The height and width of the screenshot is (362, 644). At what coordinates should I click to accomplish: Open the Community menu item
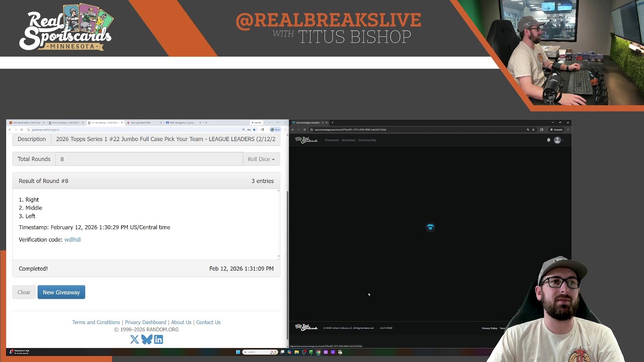click(367, 140)
